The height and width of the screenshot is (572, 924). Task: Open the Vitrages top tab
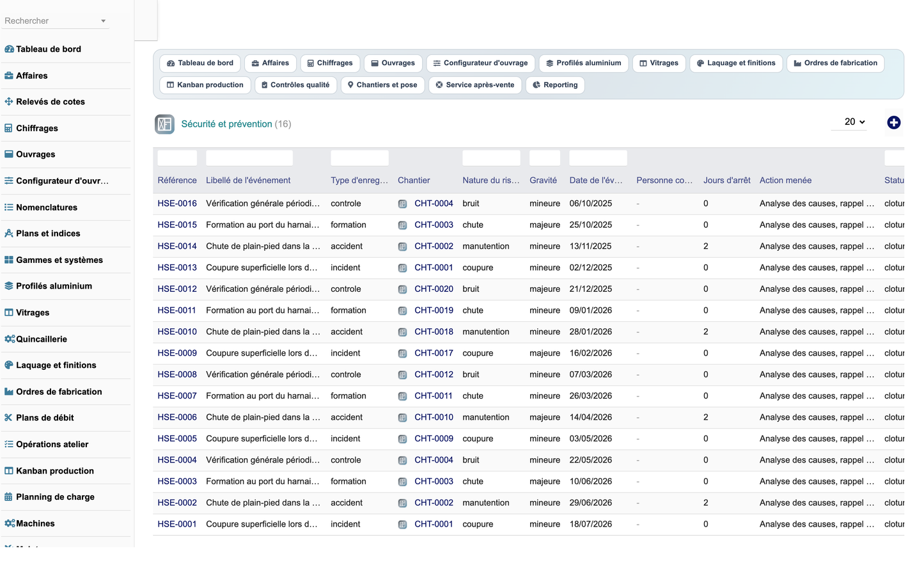pos(659,63)
